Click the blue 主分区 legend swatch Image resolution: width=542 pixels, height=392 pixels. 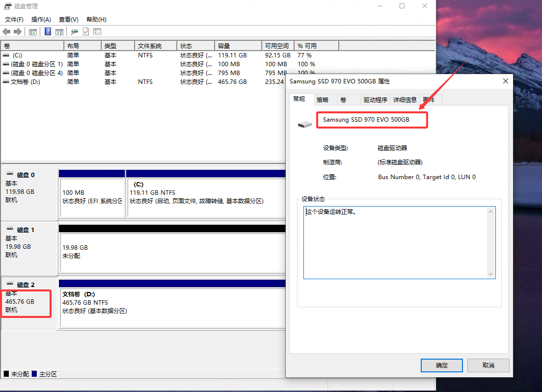(x=34, y=374)
